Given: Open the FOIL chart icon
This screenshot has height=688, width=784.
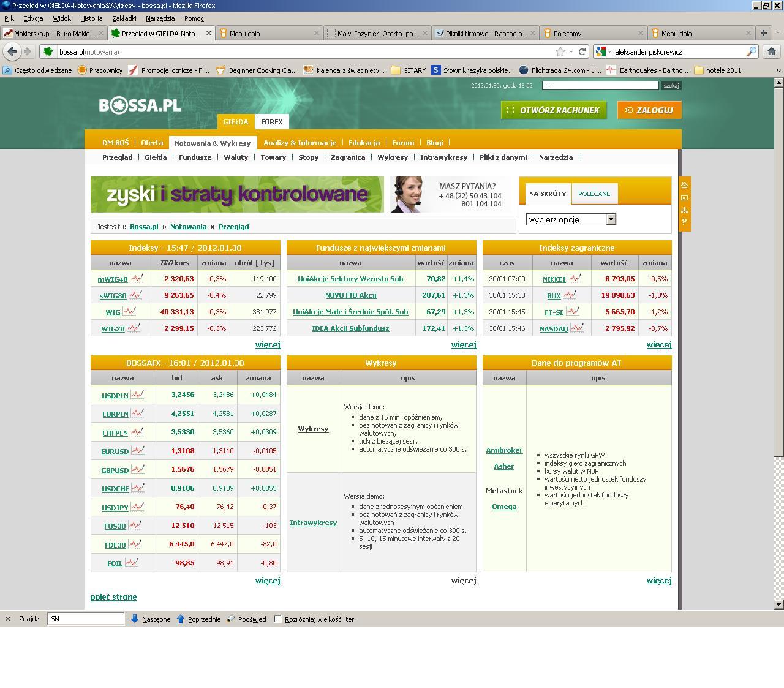Looking at the screenshot, I should [132, 563].
